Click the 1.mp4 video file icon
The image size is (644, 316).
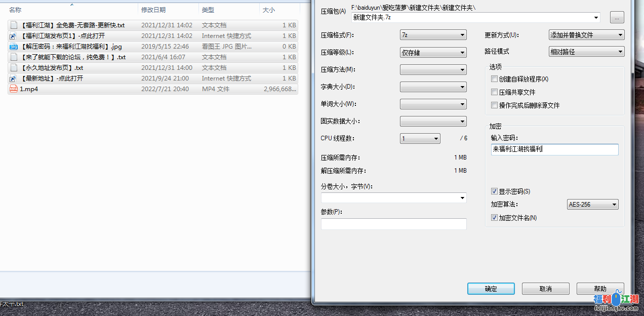[14, 89]
